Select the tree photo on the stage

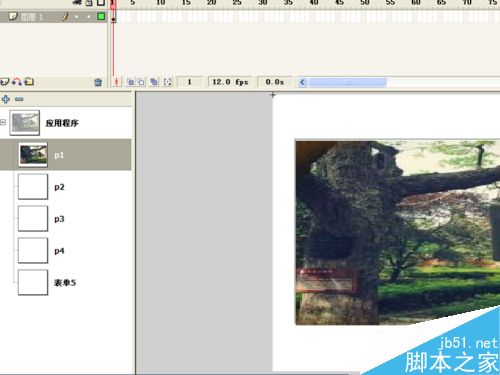pos(397,232)
